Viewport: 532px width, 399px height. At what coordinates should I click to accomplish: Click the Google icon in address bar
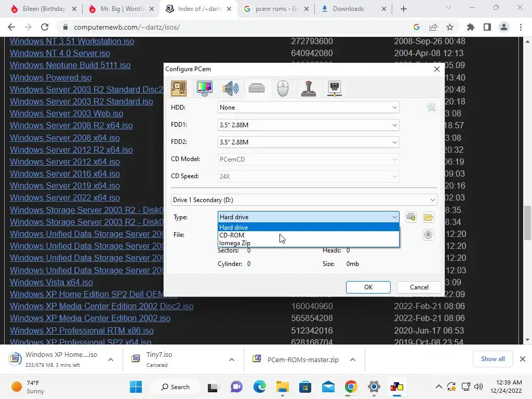point(417,27)
